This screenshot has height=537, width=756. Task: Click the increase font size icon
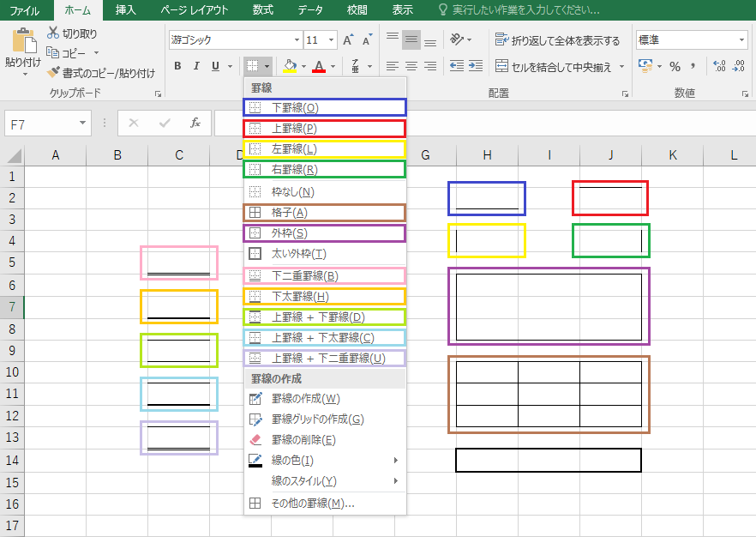click(348, 40)
